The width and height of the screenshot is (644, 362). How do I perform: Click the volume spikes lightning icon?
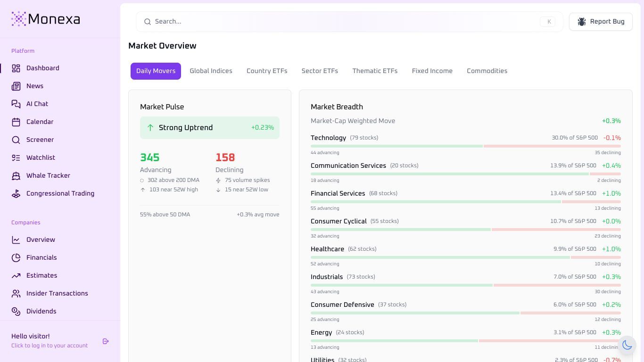(218, 181)
